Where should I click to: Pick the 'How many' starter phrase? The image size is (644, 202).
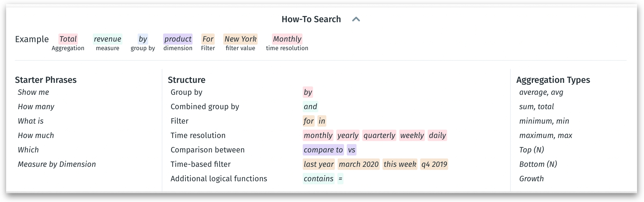pos(36,107)
